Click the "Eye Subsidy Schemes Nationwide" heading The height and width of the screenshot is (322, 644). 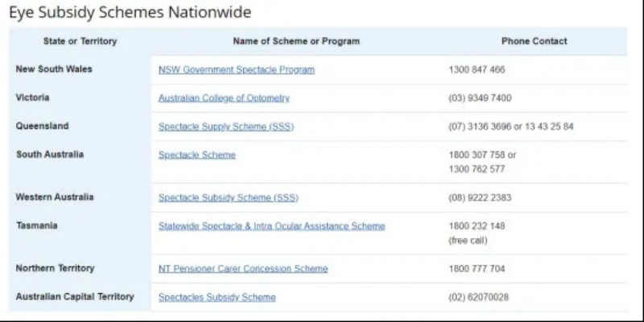(x=130, y=13)
